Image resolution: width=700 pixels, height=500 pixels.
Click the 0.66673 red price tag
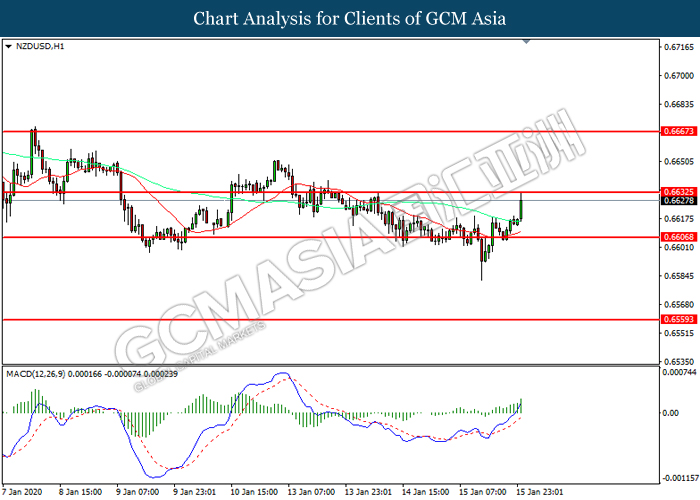pyautogui.click(x=677, y=131)
